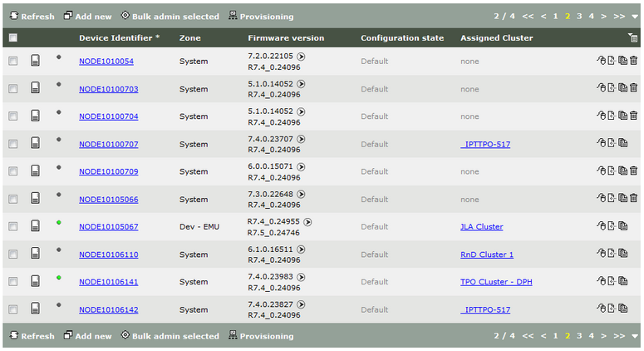Click the import-document icon for NODE10100704
The image size is (644, 351).
point(612,116)
